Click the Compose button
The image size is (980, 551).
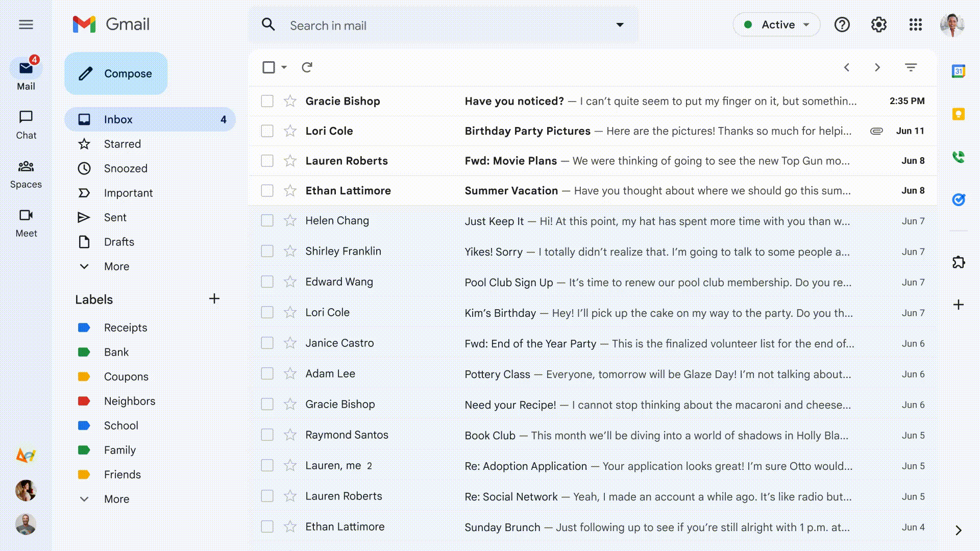click(x=116, y=73)
